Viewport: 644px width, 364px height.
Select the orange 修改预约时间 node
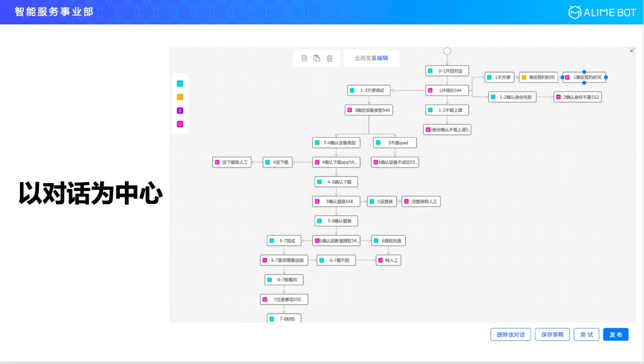[x=539, y=77]
